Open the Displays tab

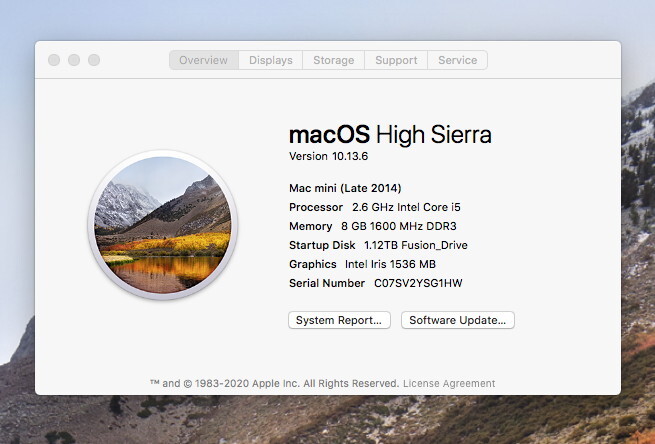tap(271, 60)
